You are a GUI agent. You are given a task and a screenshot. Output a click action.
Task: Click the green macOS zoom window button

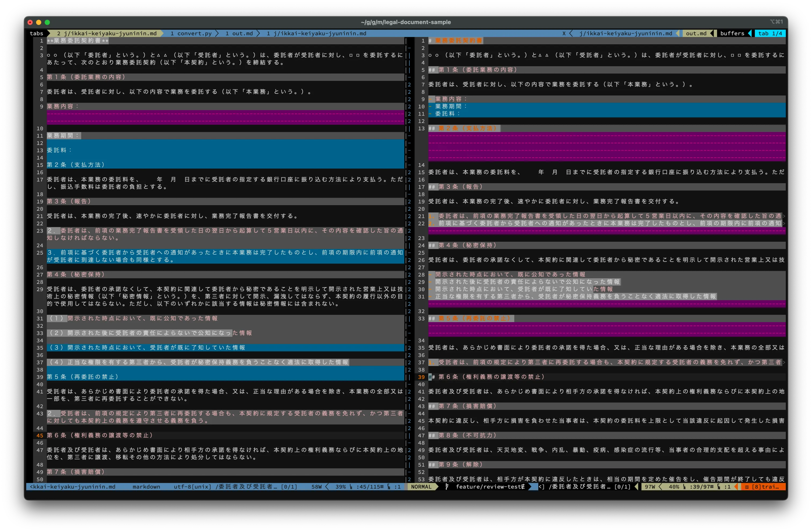pyautogui.click(x=48, y=22)
